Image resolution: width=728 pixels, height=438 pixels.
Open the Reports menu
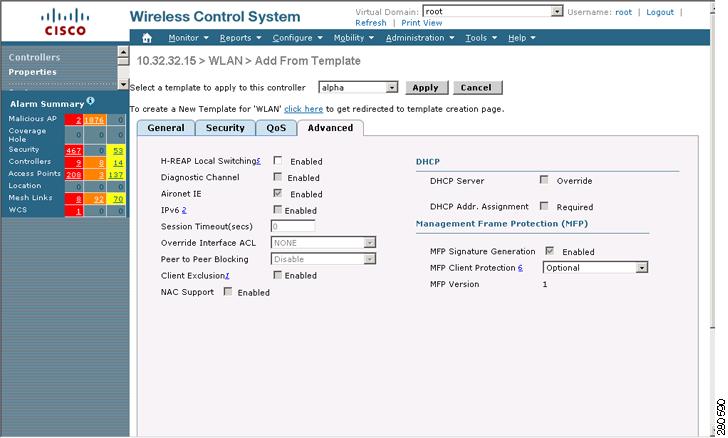pos(240,38)
